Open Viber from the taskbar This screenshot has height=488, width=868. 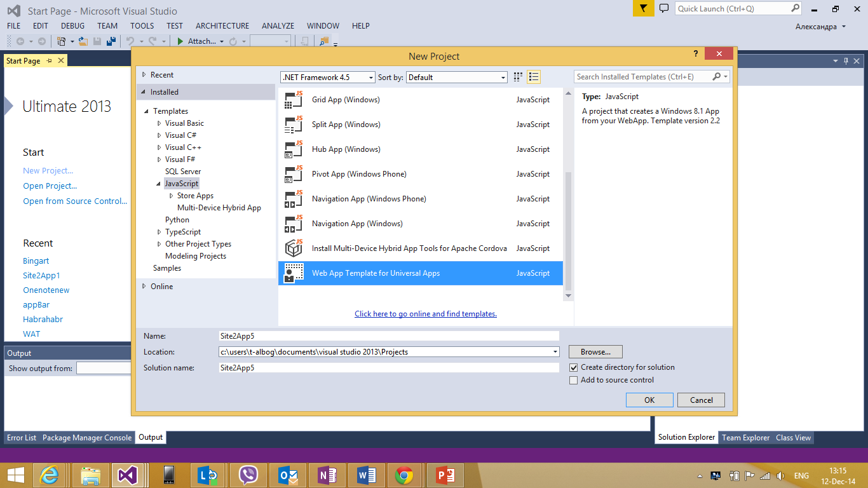[x=248, y=475]
